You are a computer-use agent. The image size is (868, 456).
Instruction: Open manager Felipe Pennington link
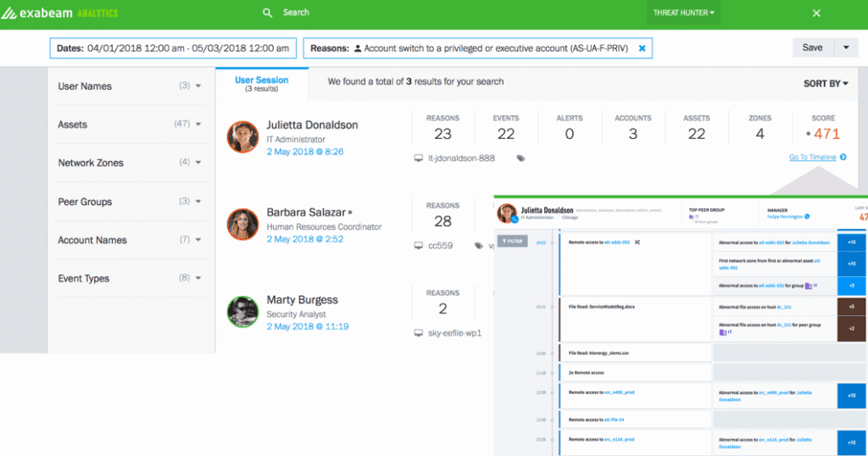pos(785,217)
